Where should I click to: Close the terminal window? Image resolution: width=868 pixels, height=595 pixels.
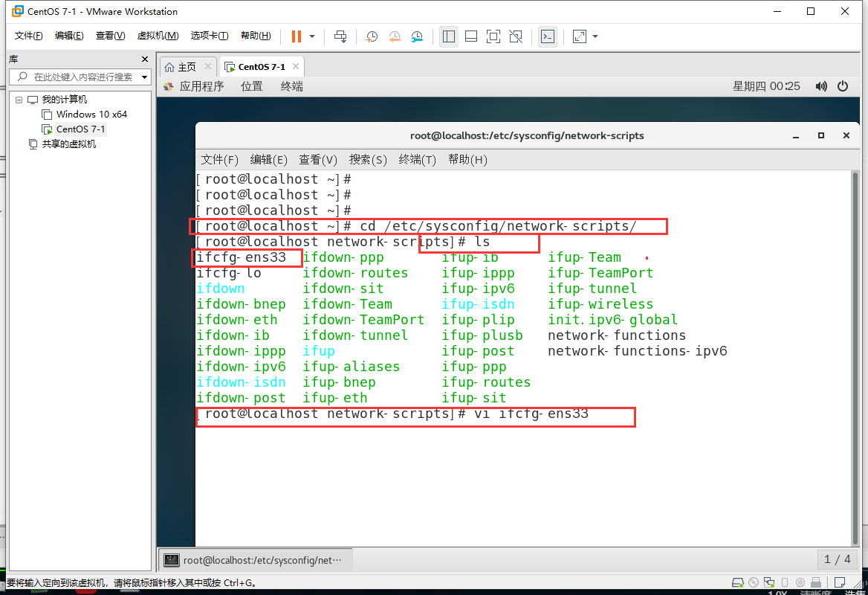846,135
